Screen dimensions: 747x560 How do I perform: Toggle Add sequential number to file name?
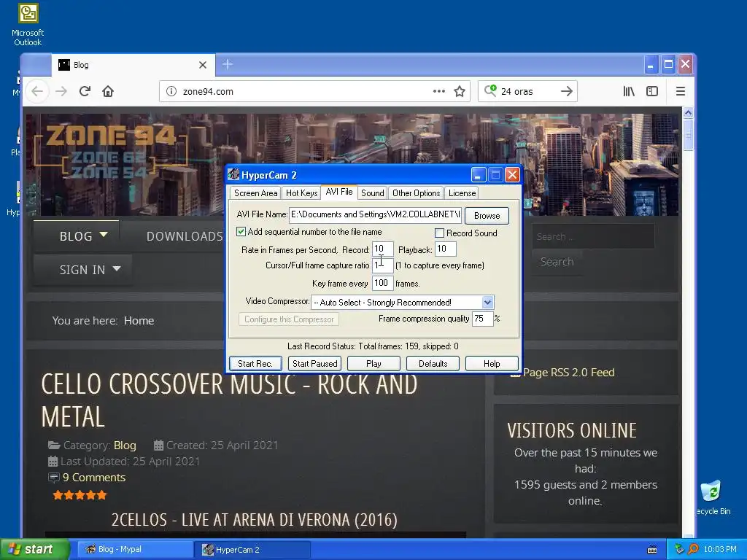(x=241, y=232)
